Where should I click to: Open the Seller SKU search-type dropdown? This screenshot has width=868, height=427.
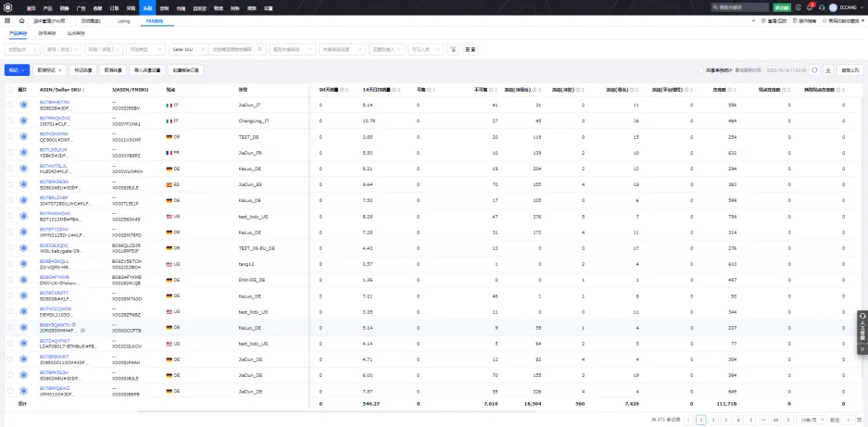point(189,49)
